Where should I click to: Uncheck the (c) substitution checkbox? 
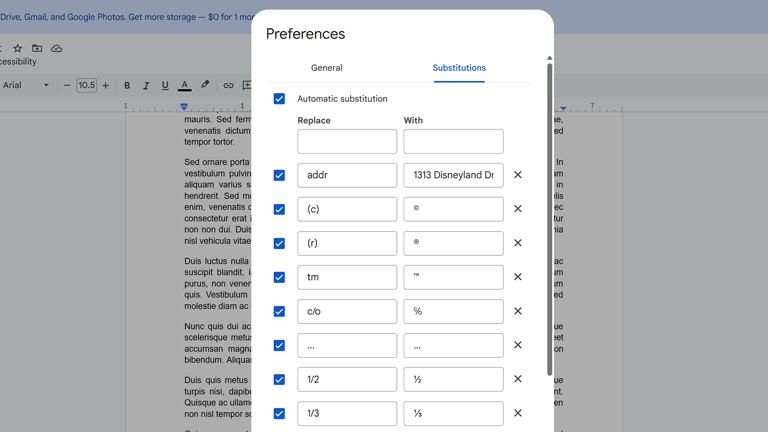(x=279, y=209)
